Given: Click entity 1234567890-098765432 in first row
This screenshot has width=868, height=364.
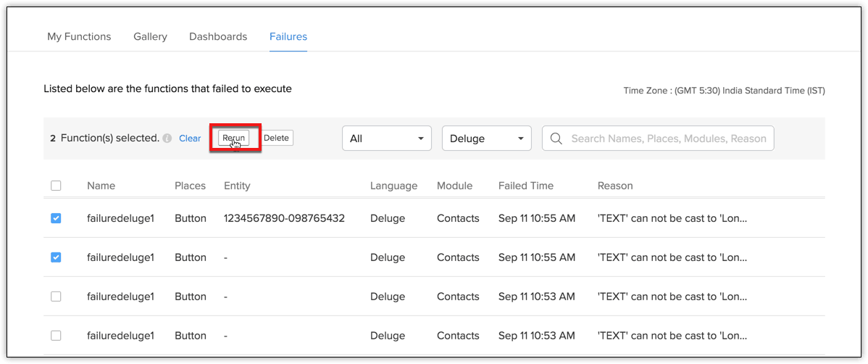Looking at the screenshot, I should 284,218.
